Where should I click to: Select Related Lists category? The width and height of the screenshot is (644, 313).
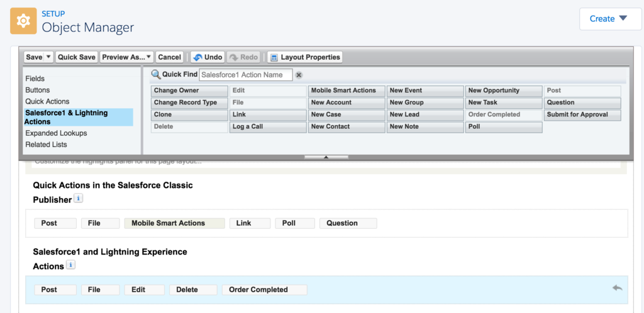46,145
